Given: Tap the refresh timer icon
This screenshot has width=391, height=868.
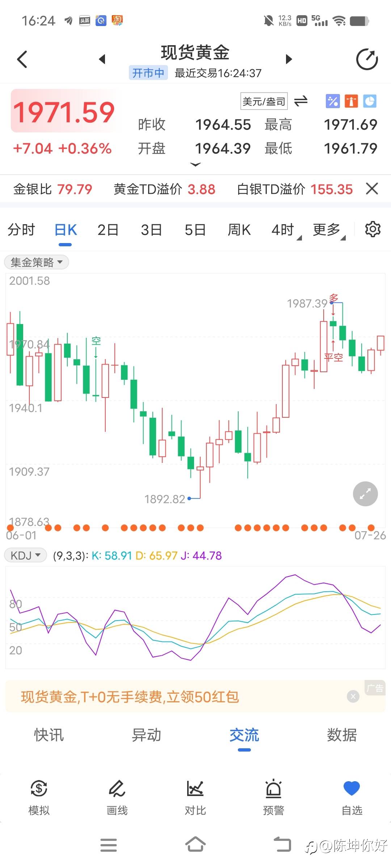Looking at the screenshot, I should click(367, 59).
